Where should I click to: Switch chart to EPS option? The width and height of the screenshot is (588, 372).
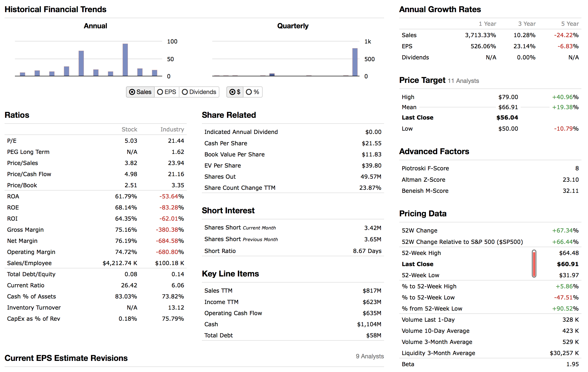coord(166,92)
